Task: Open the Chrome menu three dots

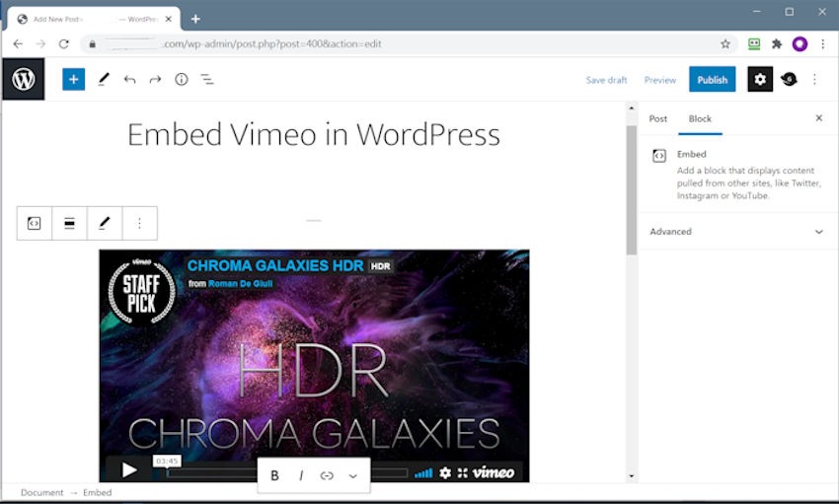Action: pyautogui.click(x=822, y=43)
